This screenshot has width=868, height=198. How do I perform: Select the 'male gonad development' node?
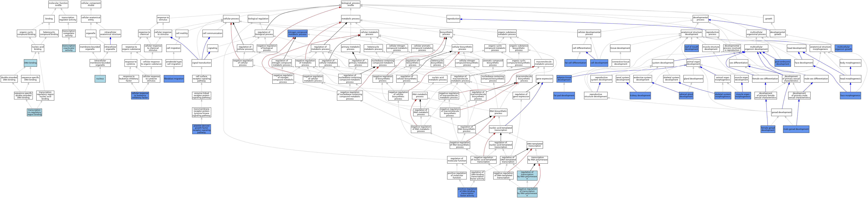(796, 129)
